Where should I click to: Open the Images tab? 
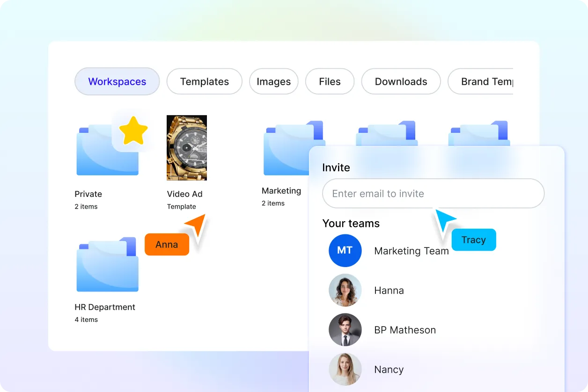[x=273, y=81]
